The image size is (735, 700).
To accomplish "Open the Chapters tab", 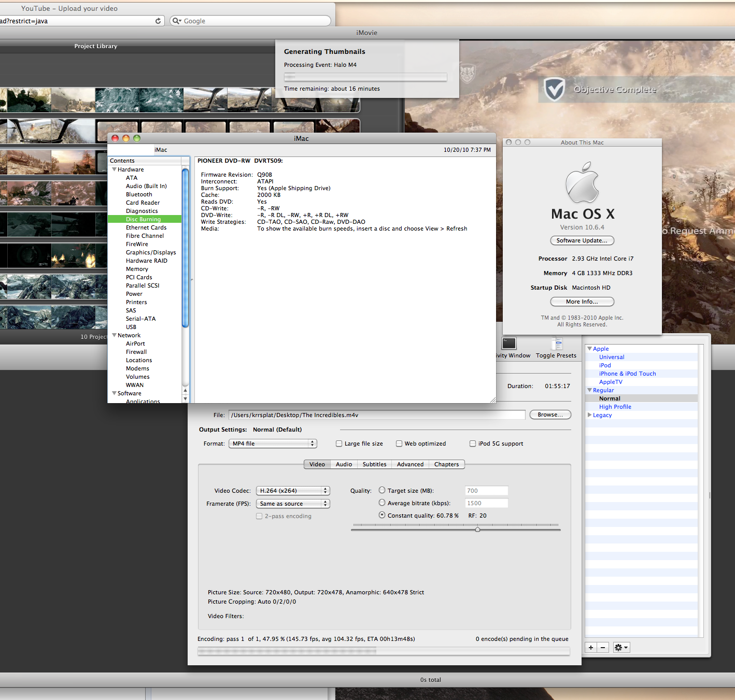I will [x=446, y=464].
